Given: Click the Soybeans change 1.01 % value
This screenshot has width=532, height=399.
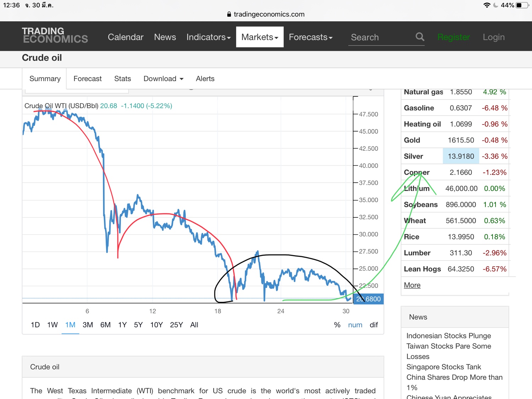Looking at the screenshot, I should click(494, 205).
